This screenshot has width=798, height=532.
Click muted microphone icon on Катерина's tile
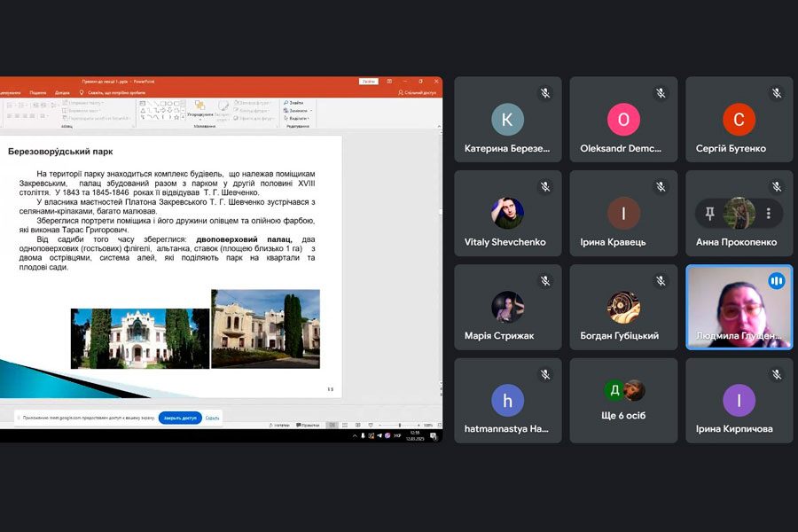[545, 93]
